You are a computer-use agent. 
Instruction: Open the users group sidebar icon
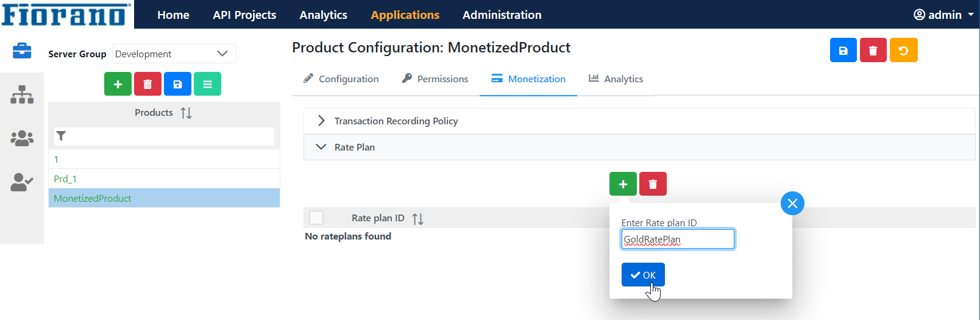pos(22,138)
